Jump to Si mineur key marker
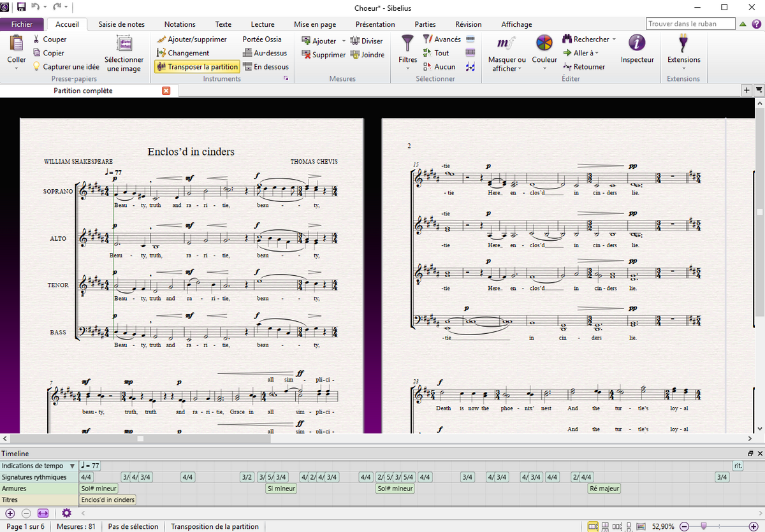The width and height of the screenshot is (765, 532). [x=281, y=489]
